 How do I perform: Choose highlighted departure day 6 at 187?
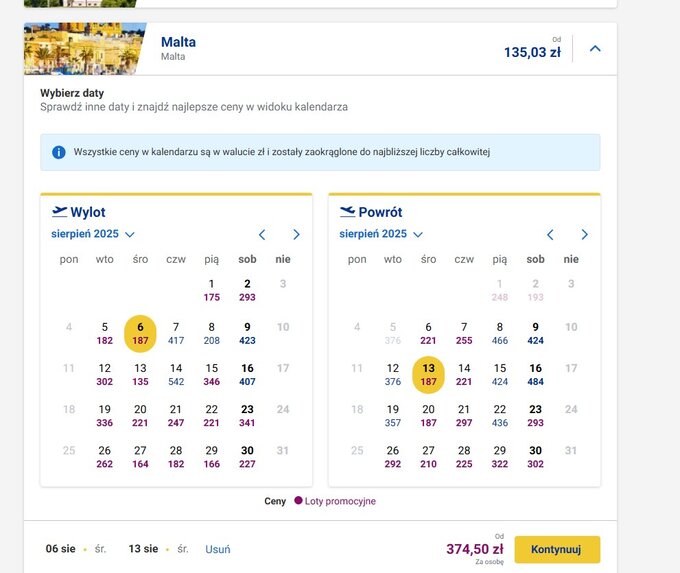click(x=140, y=334)
